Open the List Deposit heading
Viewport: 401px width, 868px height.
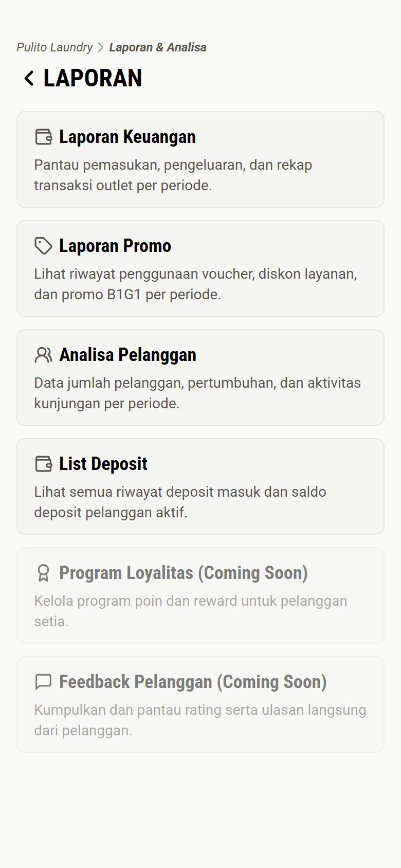(103, 464)
